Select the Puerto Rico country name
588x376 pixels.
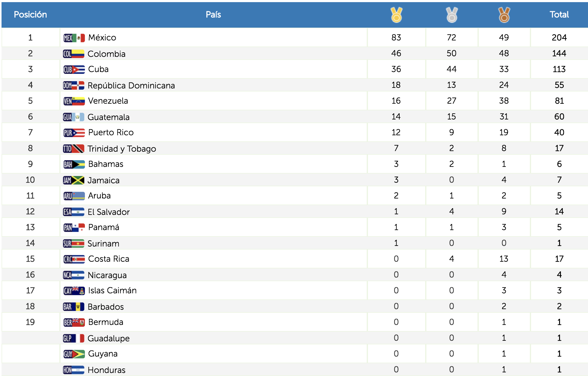[111, 132]
